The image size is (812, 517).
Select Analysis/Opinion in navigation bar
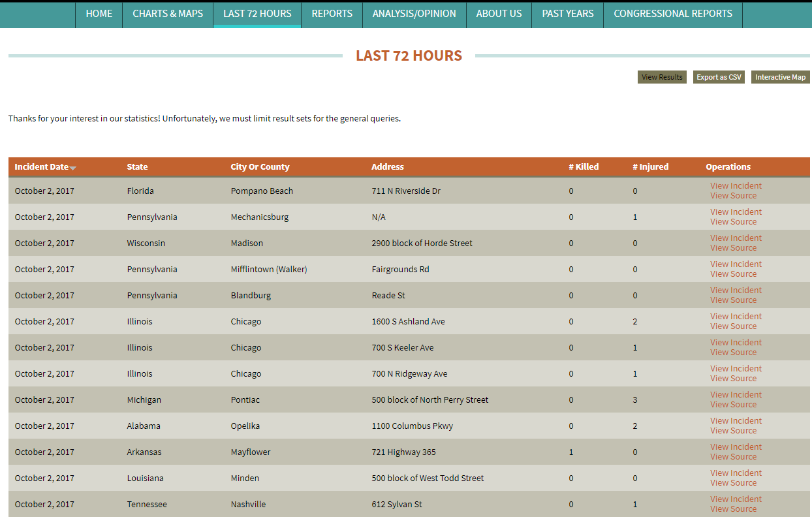coord(414,14)
